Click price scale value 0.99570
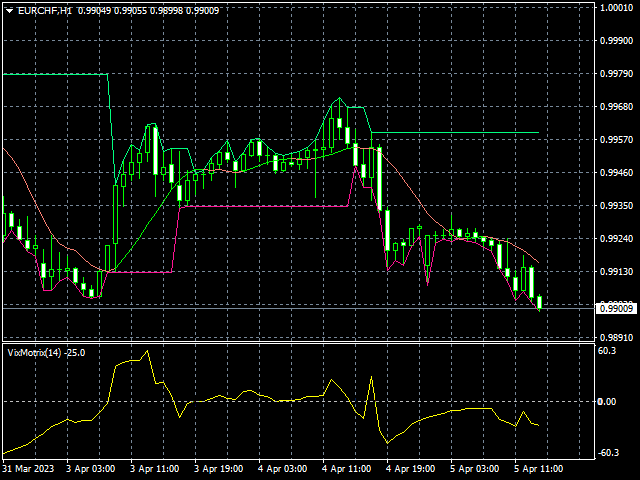640x480 pixels. pos(616,140)
